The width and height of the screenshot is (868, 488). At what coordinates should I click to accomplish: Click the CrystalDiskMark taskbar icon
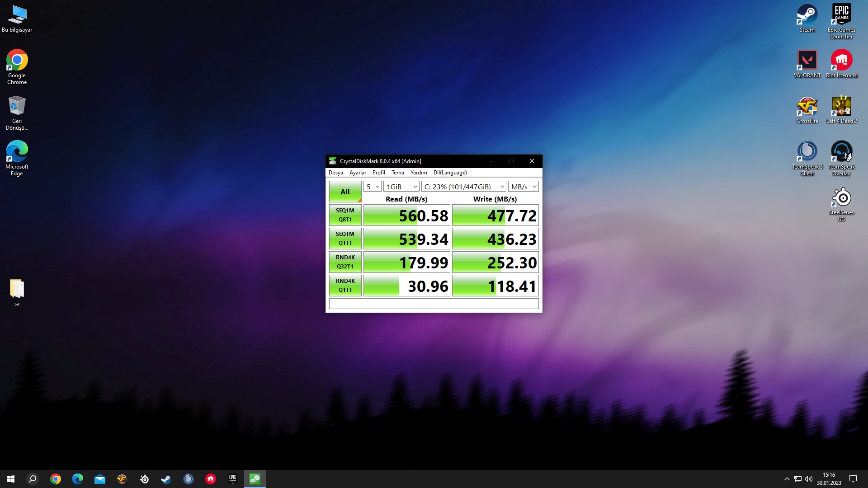click(x=255, y=479)
